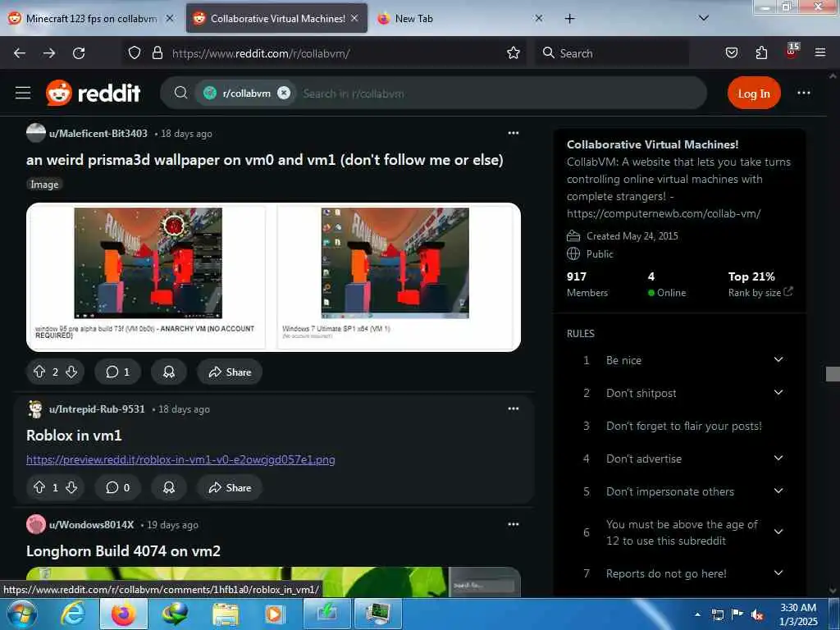
Task: Open Windows Media Player on the taskbar
Action: (274, 614)
